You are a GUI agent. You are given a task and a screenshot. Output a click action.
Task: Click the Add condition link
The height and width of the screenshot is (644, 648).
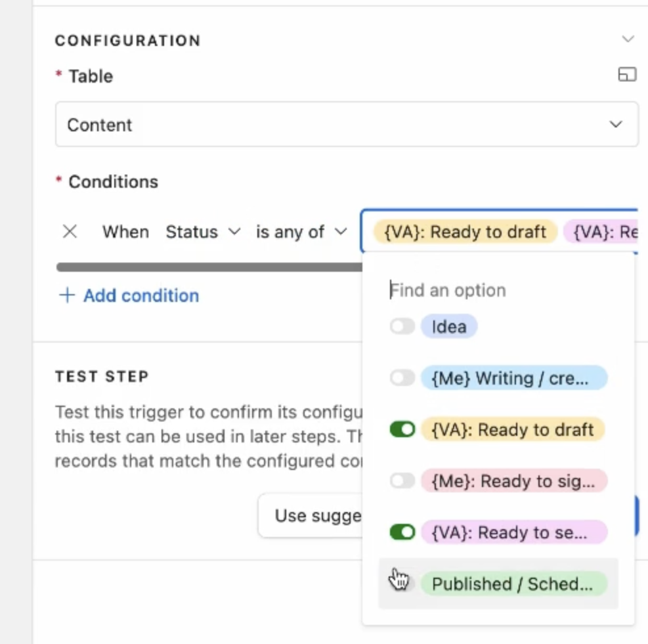pos(140,295)
